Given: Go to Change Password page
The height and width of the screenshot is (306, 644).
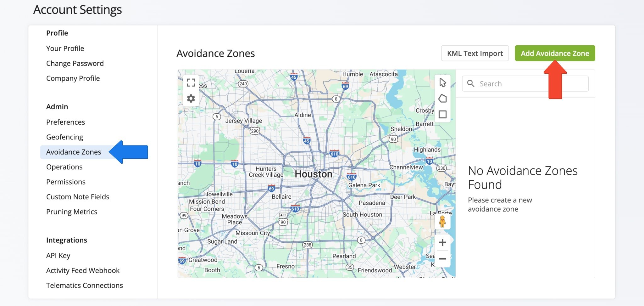Looking at the screenshot, I should (75, 63).
